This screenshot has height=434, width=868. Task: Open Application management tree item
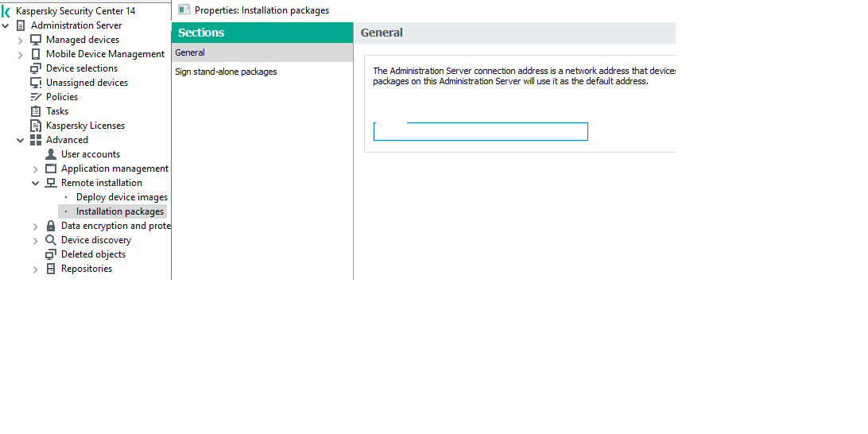114,169
